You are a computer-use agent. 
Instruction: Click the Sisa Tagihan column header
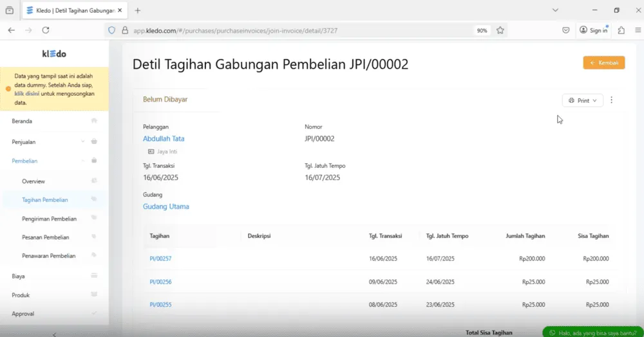click(593, 236)
